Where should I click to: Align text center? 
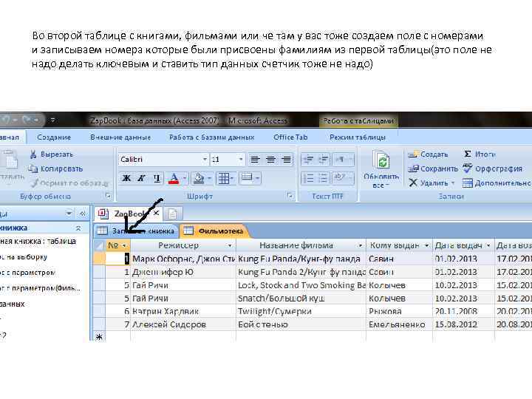[270, 160]
